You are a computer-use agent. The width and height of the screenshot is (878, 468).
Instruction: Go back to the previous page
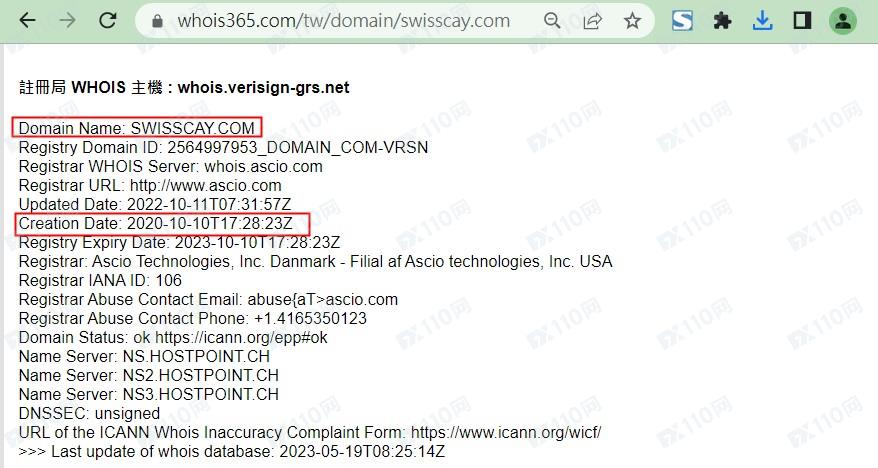click(x=27, y=21)
